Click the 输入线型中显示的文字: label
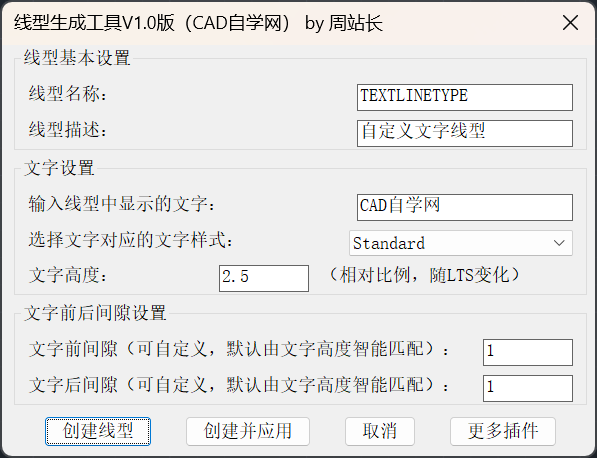 click(122, 204)
